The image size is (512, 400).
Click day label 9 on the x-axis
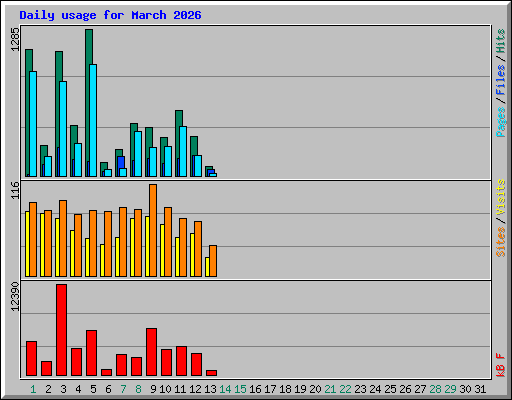(153, 389)
